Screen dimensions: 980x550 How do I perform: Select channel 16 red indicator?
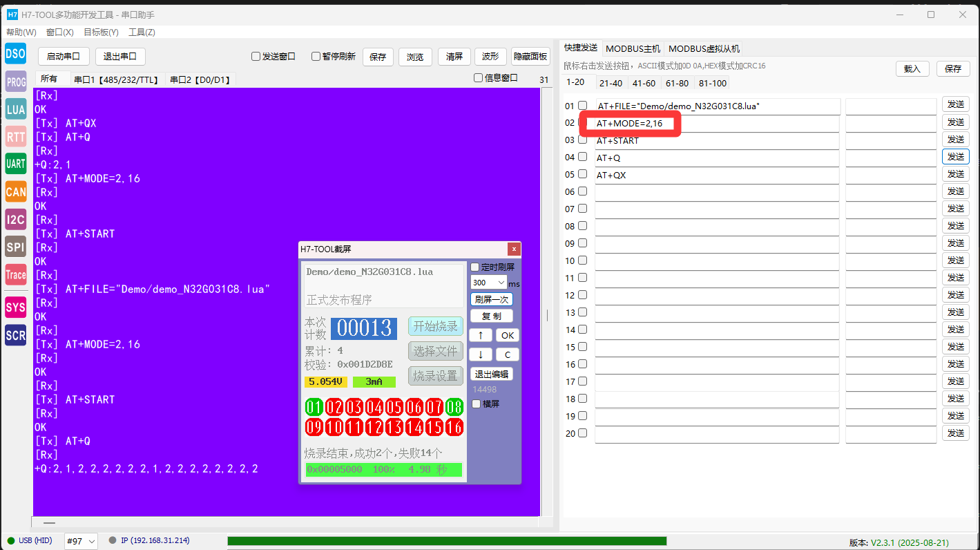pos(454,427)
